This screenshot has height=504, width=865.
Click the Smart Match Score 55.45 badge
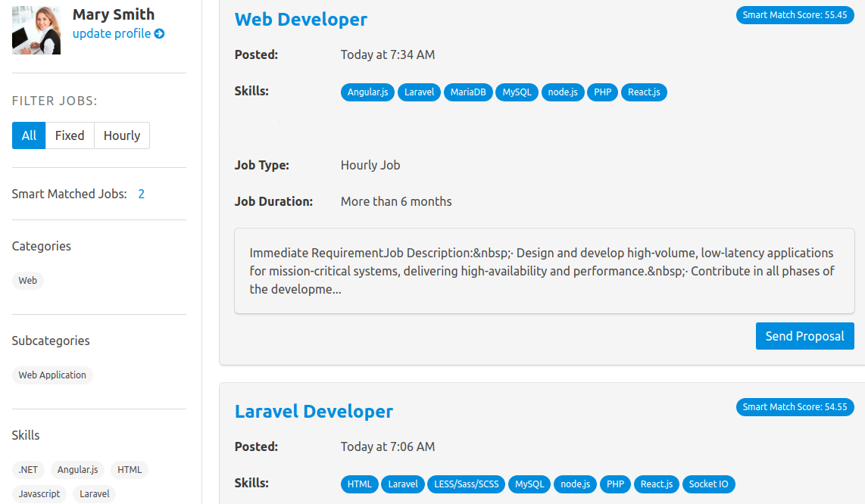pos(795,15)
